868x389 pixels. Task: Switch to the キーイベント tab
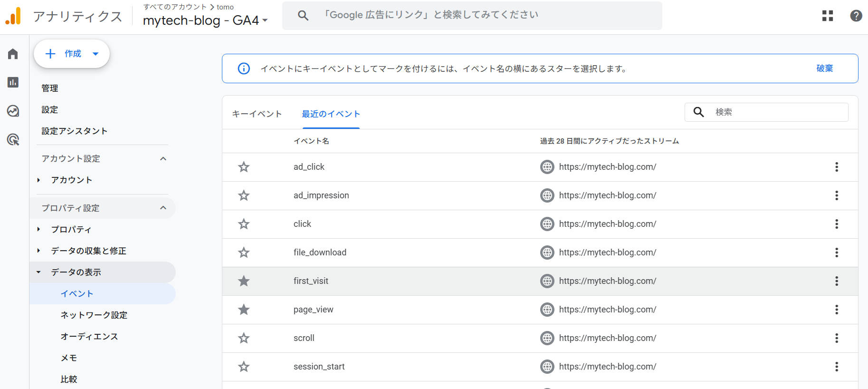coord(257,114)
